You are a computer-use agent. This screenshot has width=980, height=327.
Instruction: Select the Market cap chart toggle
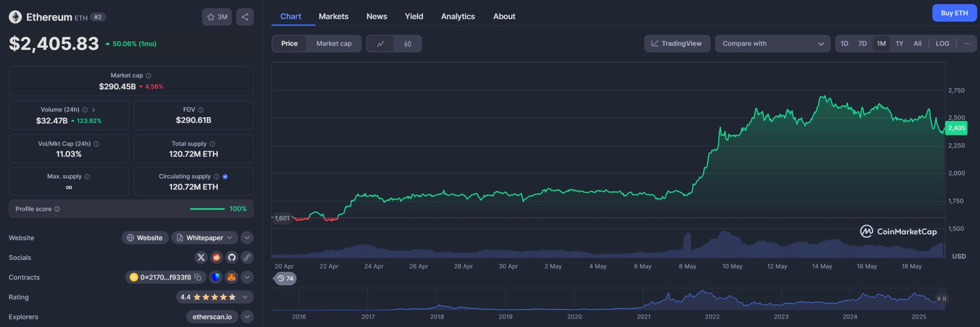tap(334, 44)
